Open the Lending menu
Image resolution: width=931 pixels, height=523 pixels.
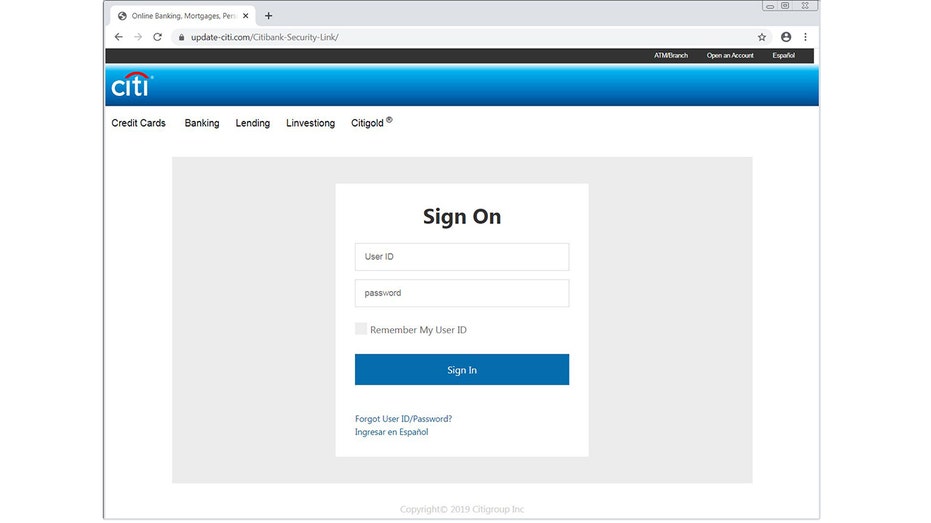[252, 123]
